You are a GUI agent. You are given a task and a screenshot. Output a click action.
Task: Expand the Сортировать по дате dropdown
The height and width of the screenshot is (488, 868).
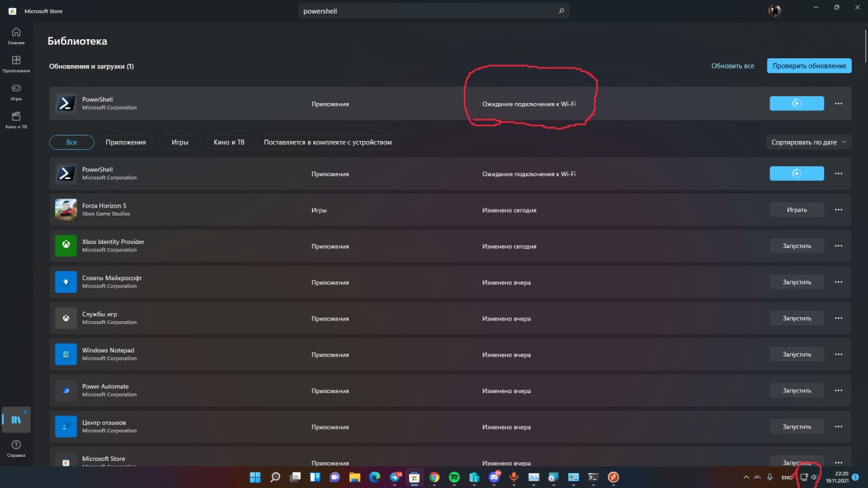808,142
